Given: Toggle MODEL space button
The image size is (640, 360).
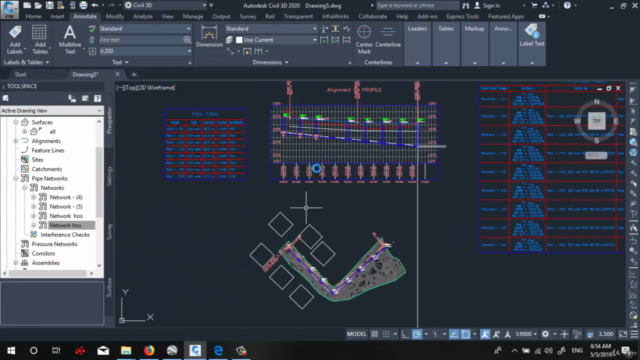Looking at the screenshot, I should [356, 334].
